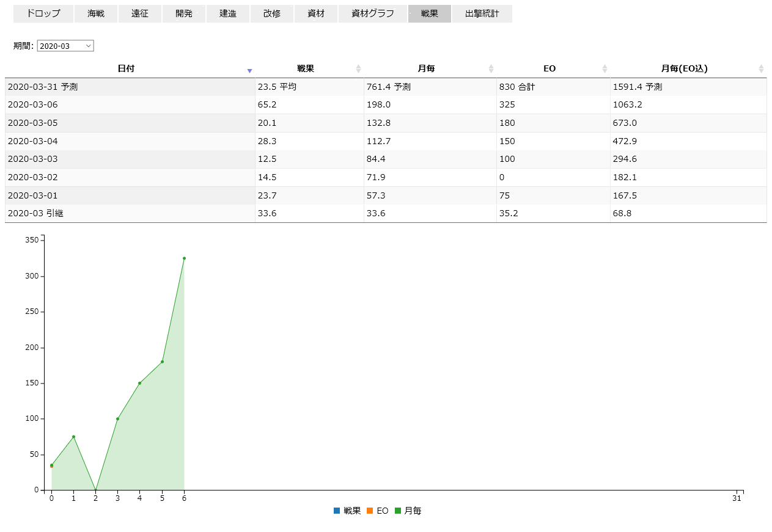The image size is (772, 532).
Task: View the 資材 tab
Action: (x=316, y=13)
